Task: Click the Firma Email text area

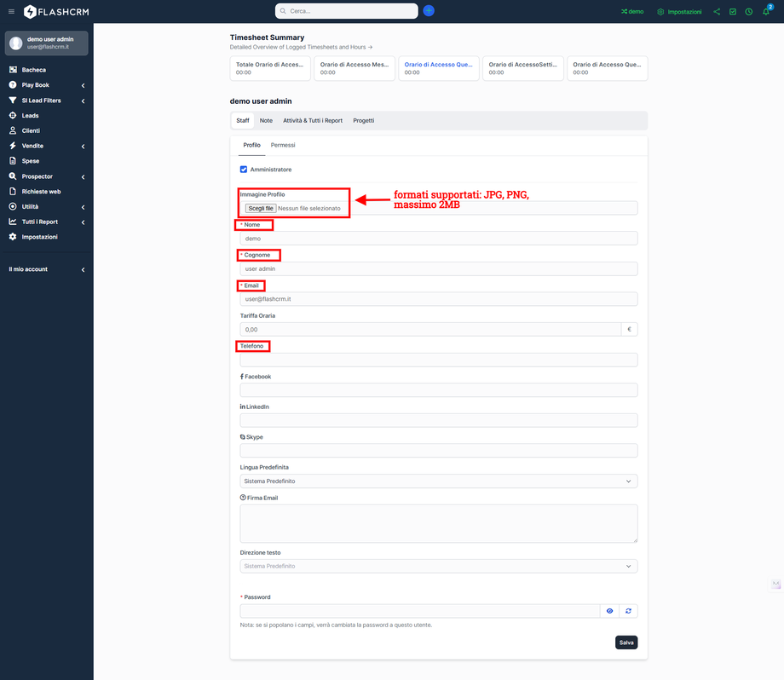Action: [x=439, y=523]
